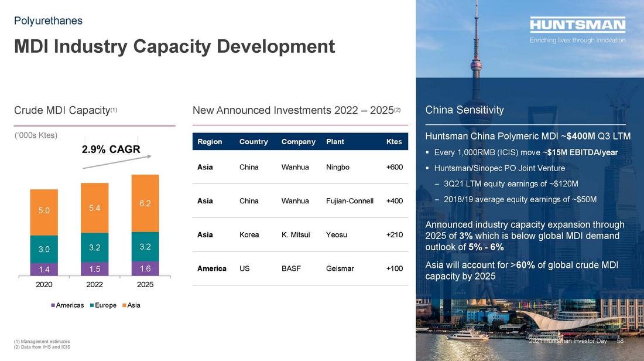Click the '+600' Ktes value
This screenshot has height=361, width=644.
[x=395, y=168]
